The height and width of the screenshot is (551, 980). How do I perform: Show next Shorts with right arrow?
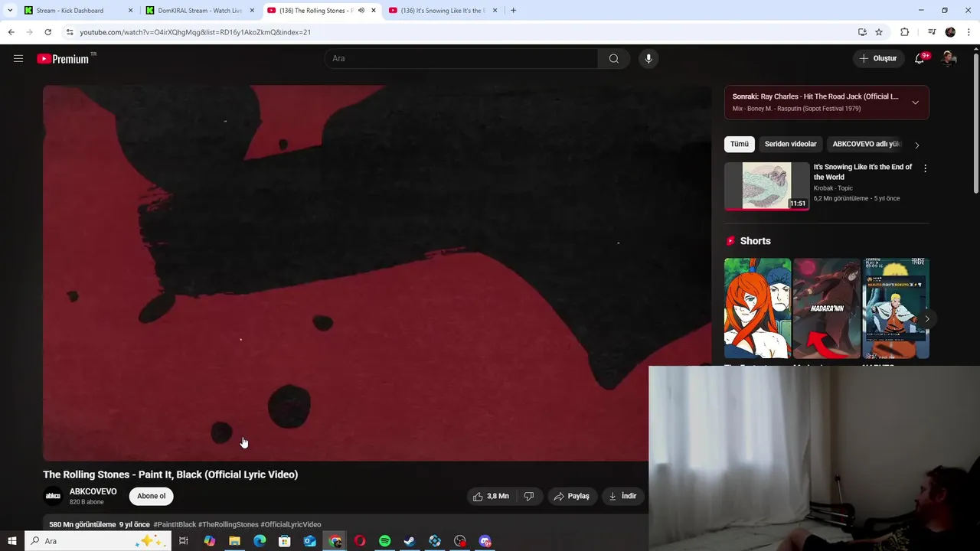point(926,318)
